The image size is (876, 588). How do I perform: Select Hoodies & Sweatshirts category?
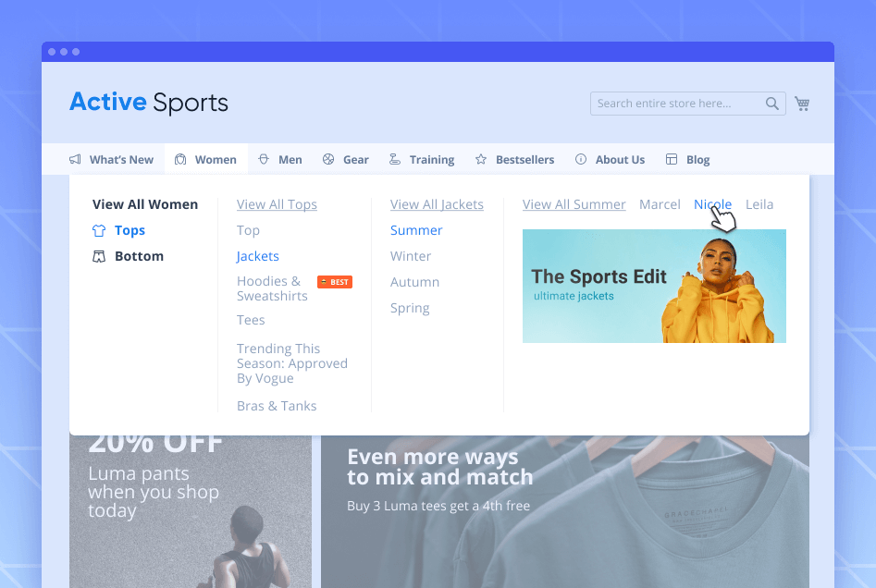pos(272,288)
